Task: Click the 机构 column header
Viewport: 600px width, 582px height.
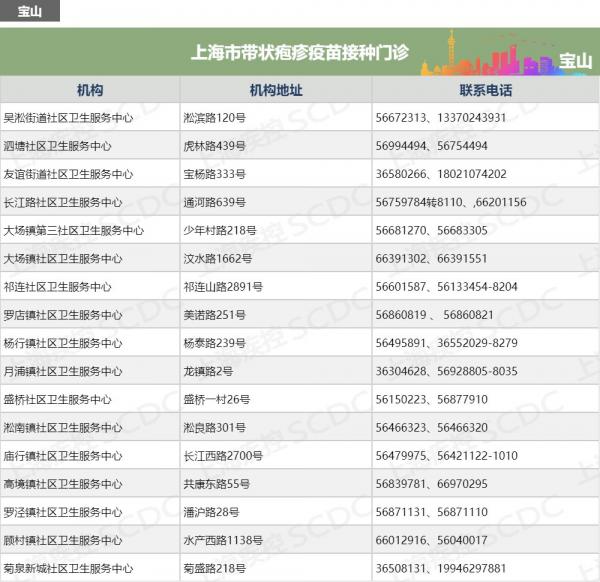Action: click(90, 90)
